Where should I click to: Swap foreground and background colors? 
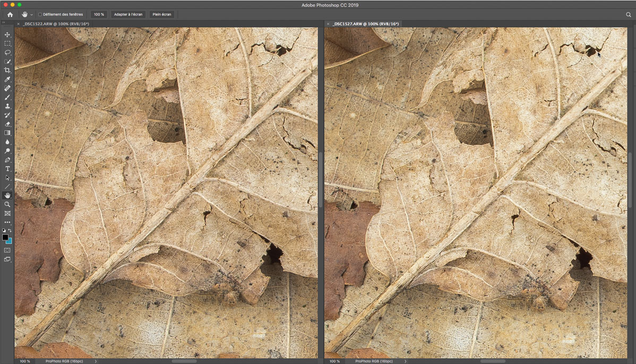[x=10, y=231]
